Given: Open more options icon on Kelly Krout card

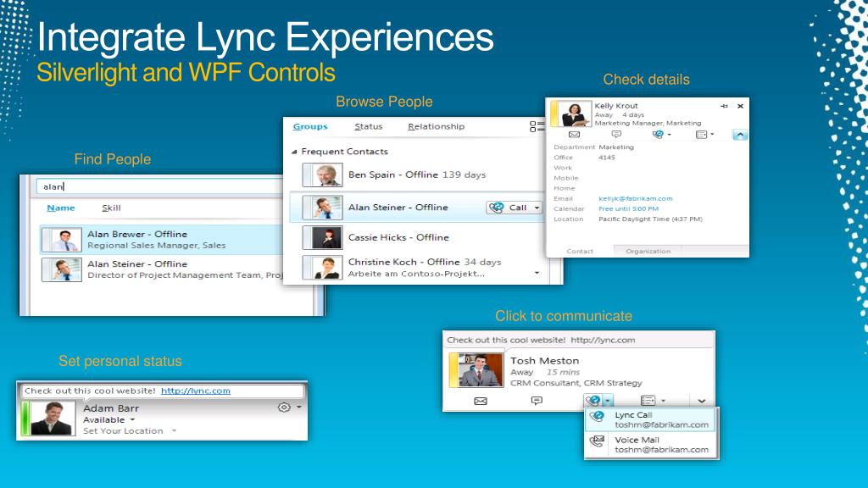Looking at the screenshot, I should point(701,135).
